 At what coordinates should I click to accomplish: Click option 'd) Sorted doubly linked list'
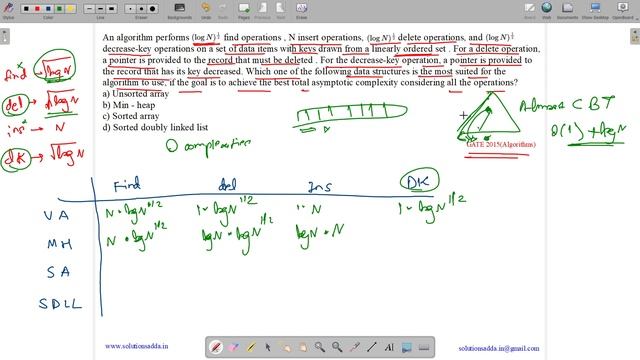click(155, 127)
